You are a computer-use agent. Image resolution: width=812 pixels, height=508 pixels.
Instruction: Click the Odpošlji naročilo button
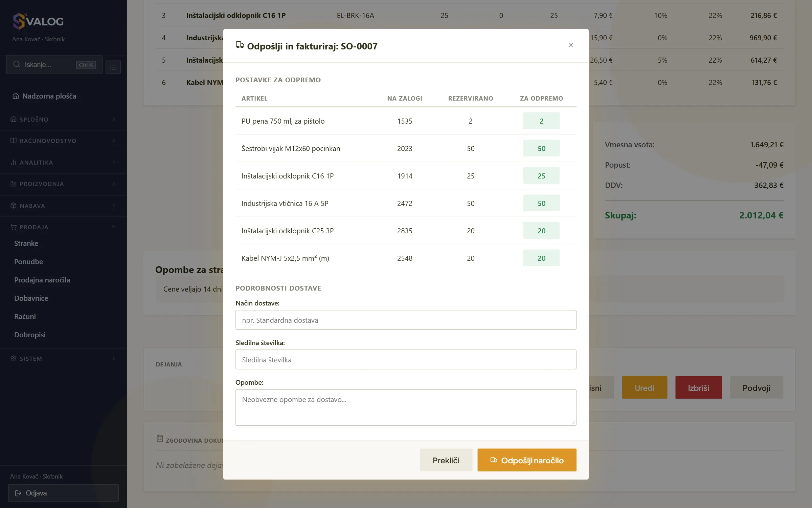[527, 460]
